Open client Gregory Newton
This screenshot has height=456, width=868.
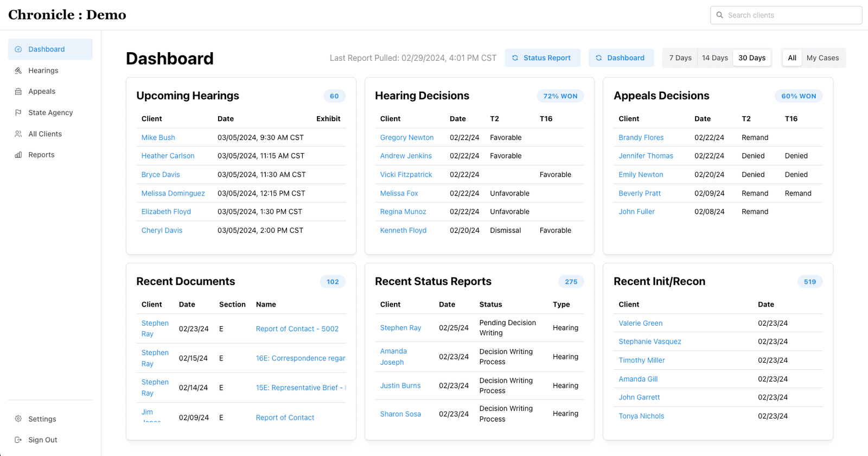(407, 138)
